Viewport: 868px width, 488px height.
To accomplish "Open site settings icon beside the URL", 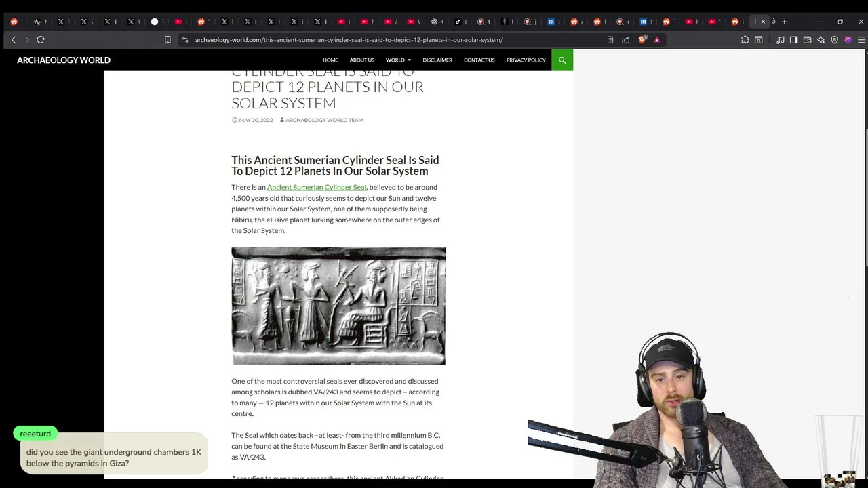I will point(185,40).
